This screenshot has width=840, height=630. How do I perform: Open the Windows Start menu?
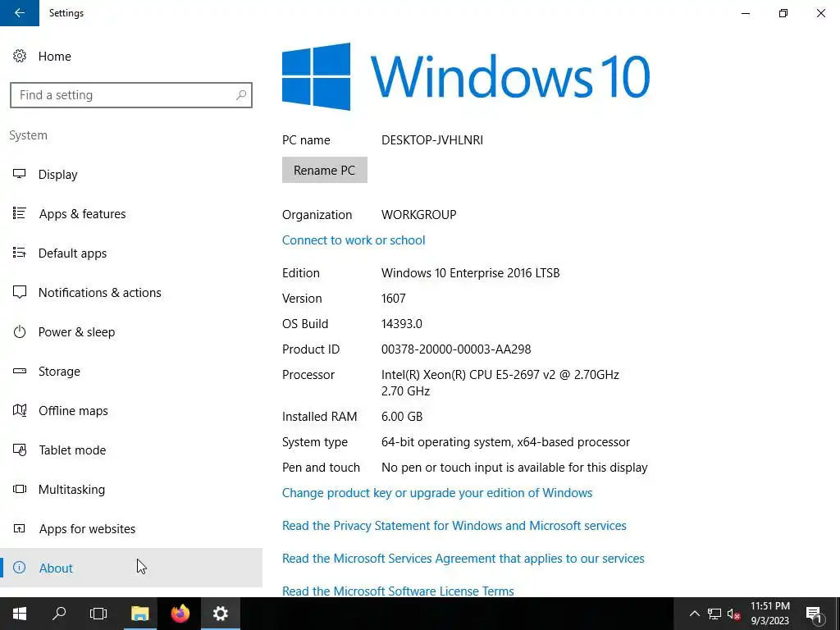[x=20, y=614]
